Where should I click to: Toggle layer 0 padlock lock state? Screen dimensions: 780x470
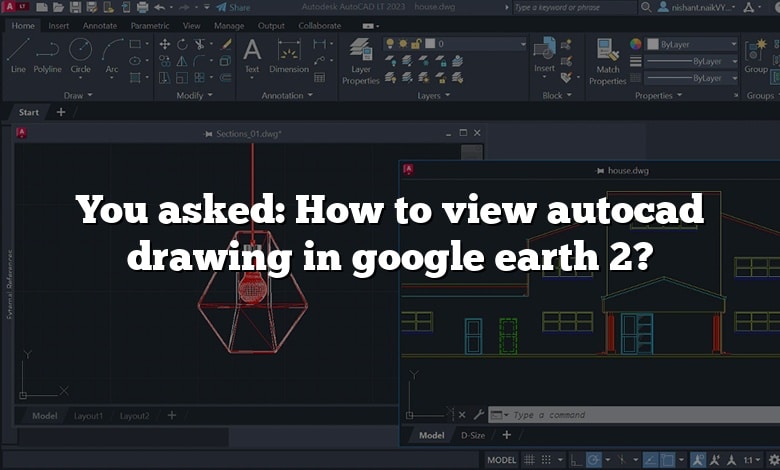coord(416,44)
